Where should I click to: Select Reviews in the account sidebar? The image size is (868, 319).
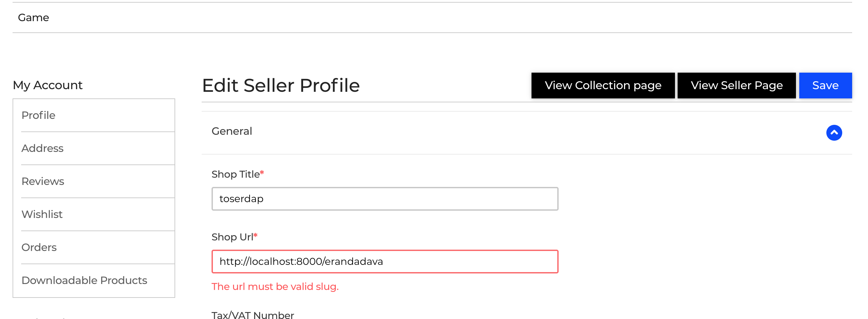pyautogui.click(x=43, y=181)
